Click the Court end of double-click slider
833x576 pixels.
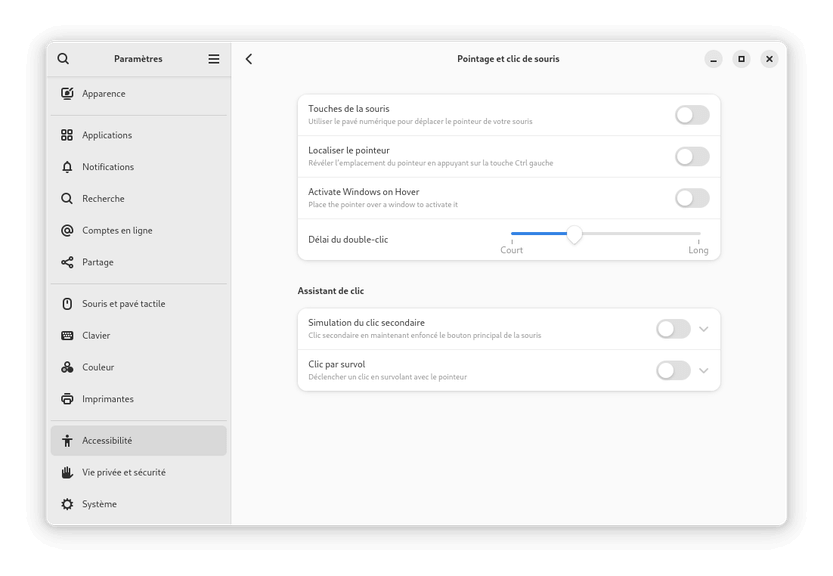pos(512,250)
